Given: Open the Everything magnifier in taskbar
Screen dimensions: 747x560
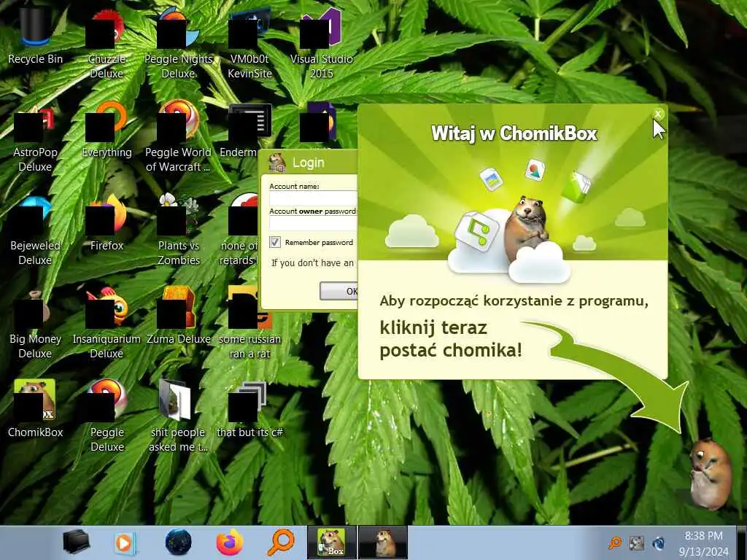Looking at the screenshot, I should (281, 542).
